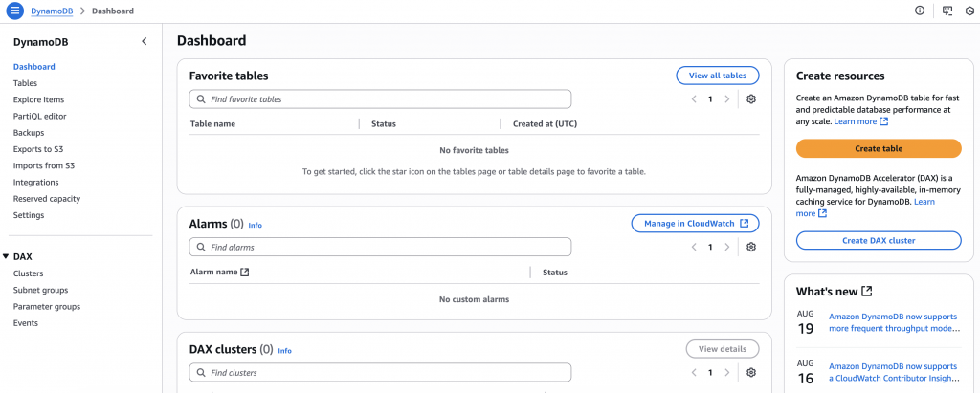Open the Info link beside Alarms
Image resolution: width=980 pixels, height=393 pixels.
[x=255, y=225]
